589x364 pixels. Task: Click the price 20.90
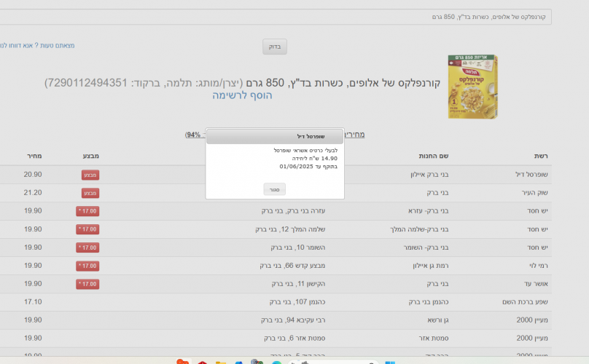coord(33,175)
